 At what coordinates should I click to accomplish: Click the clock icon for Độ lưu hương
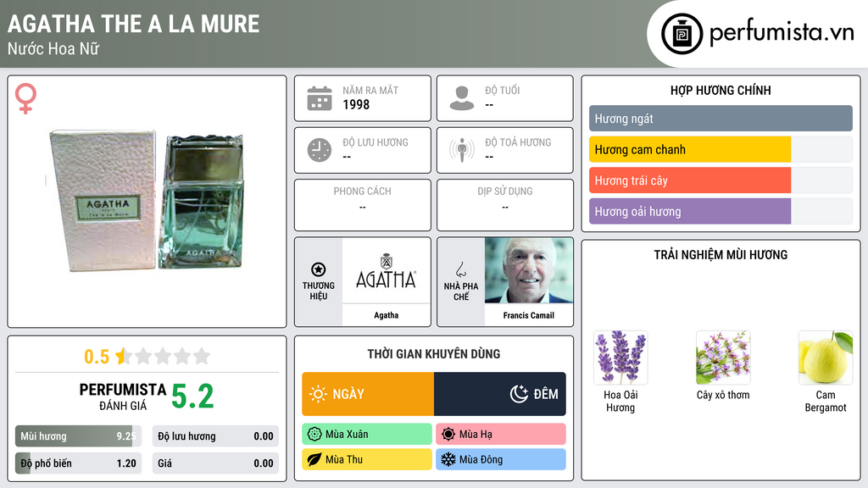tap(320, 150)
